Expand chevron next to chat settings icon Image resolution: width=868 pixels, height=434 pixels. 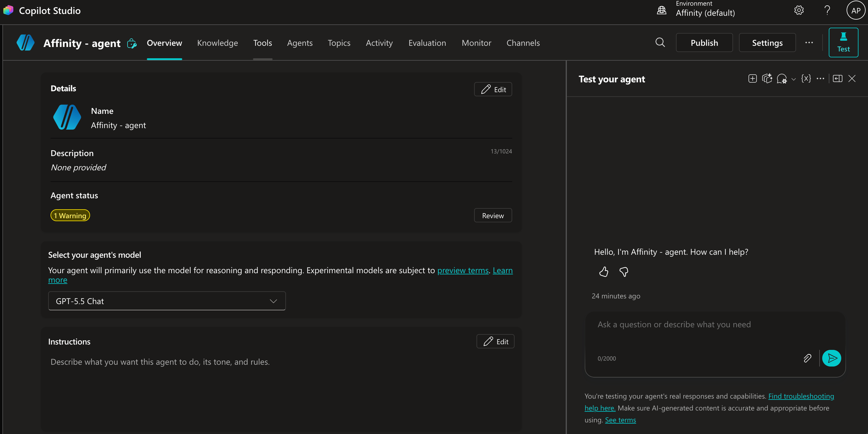(793, 80)
